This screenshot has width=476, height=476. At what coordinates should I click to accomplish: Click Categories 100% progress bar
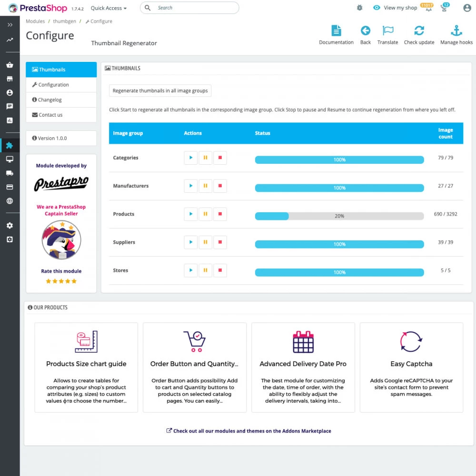[339, 159]
